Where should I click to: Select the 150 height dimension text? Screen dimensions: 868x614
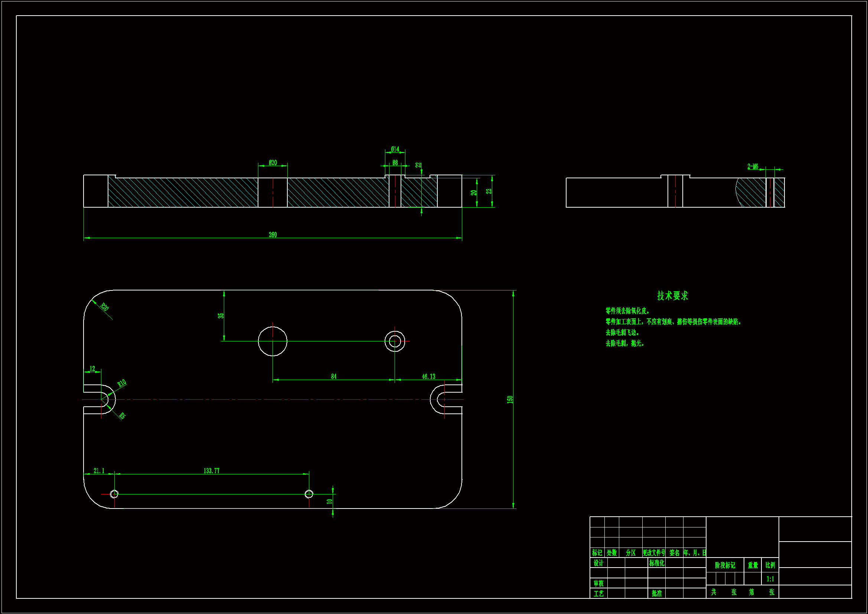click(510, 400)
